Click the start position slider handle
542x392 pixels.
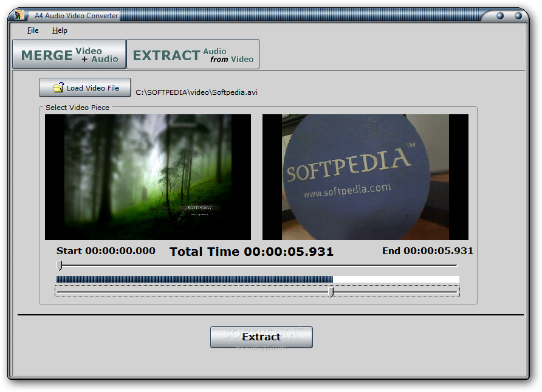60,266
